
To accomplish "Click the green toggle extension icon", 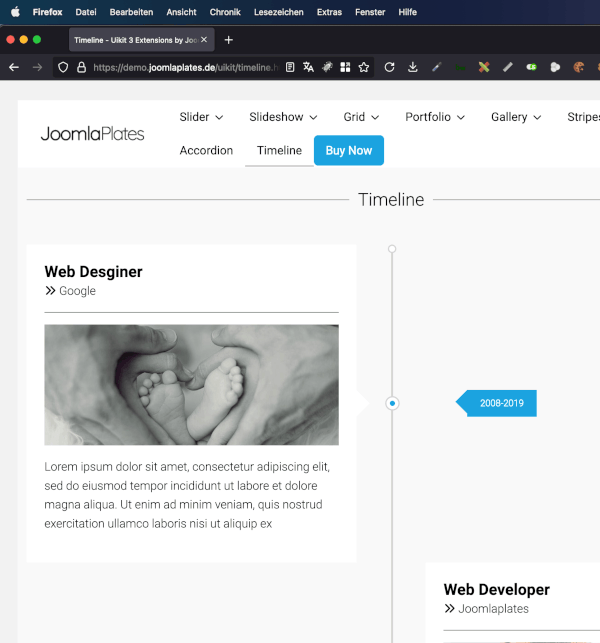I will pos(532,67).
